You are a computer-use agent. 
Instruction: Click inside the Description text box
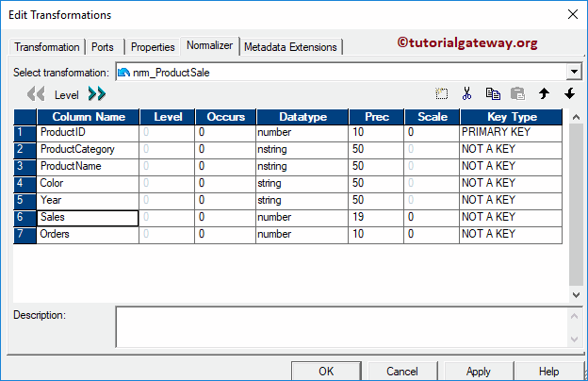[x=342, y=327]
